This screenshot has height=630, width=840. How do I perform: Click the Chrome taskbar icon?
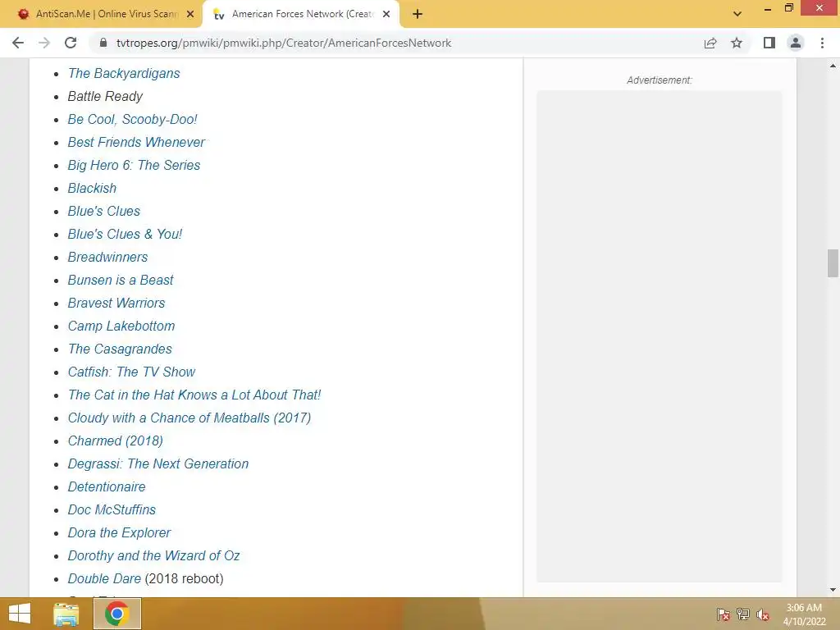pyautogui.click(x=117, y=614)
